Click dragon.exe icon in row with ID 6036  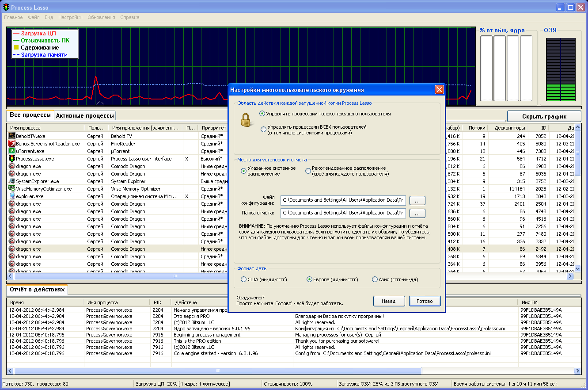coord(12,174)
